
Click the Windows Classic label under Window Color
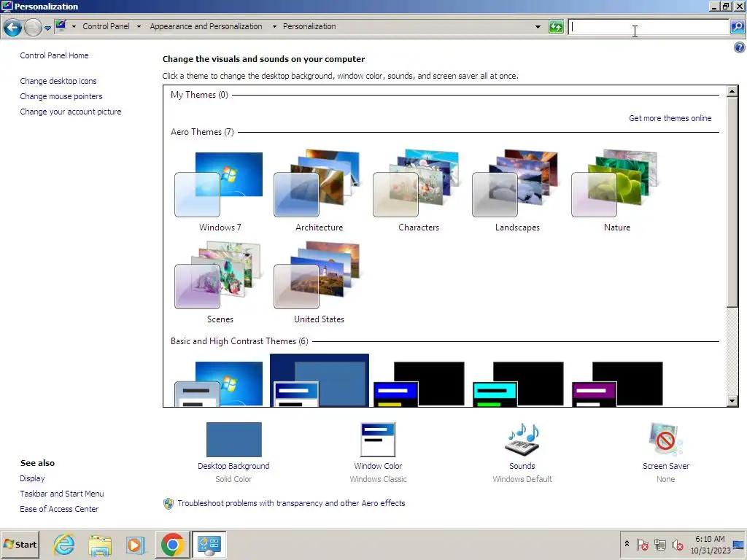379,479
